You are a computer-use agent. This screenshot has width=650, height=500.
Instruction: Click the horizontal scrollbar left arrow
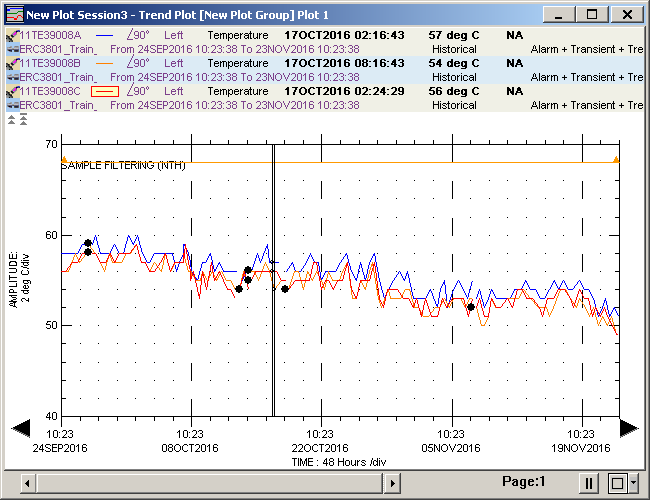(x=27, y=483)
